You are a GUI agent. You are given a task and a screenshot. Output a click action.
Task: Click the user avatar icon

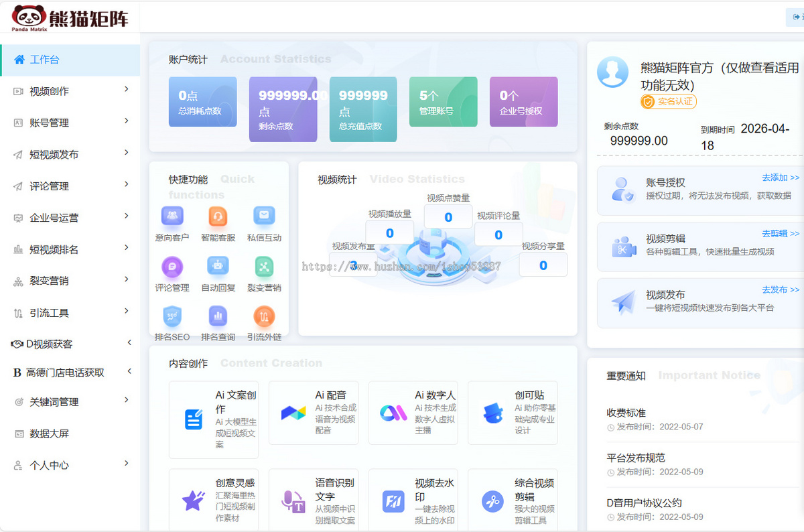(613, 72)
